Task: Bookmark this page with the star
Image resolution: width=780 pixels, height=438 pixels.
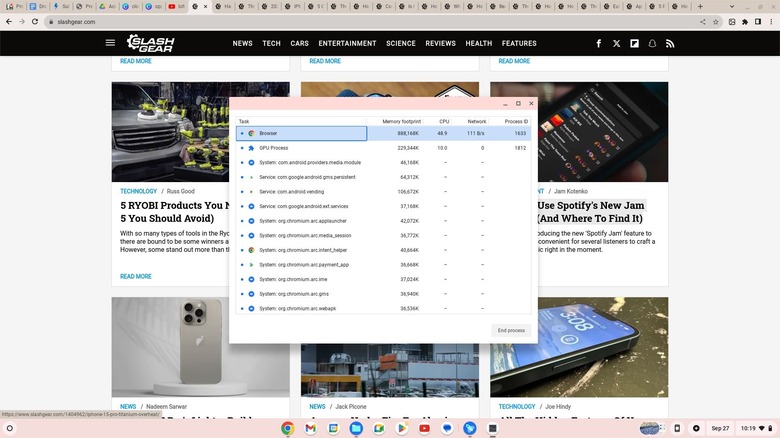Action: (716, 22)
